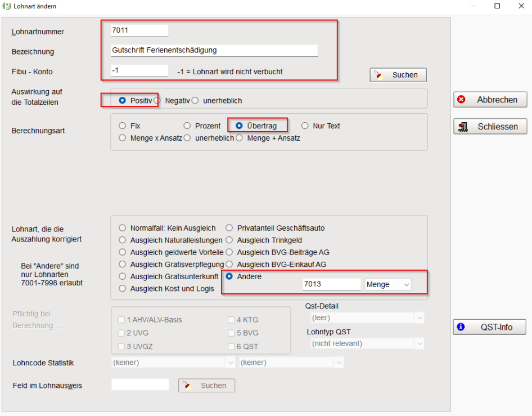Select Privatanteil Geschäftsauto option
The width and height of the screenshot is (532, 416).
tap(229, 228)
